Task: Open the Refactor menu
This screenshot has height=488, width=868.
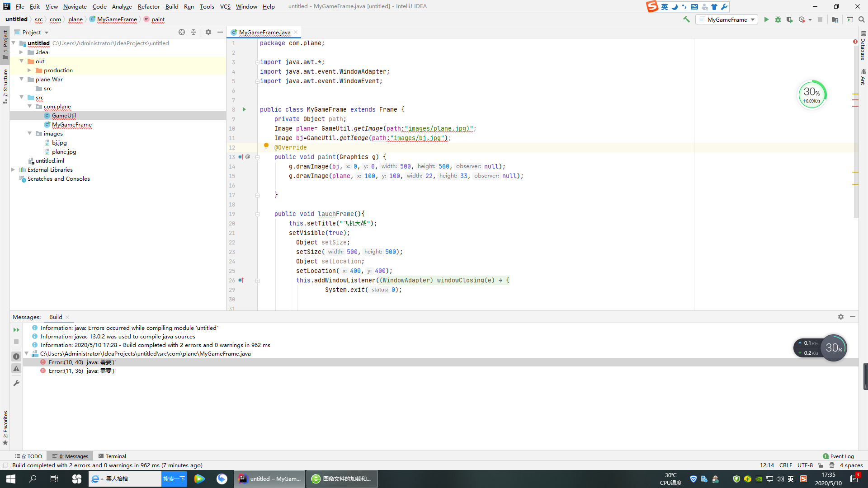Action: coord(149,6)
